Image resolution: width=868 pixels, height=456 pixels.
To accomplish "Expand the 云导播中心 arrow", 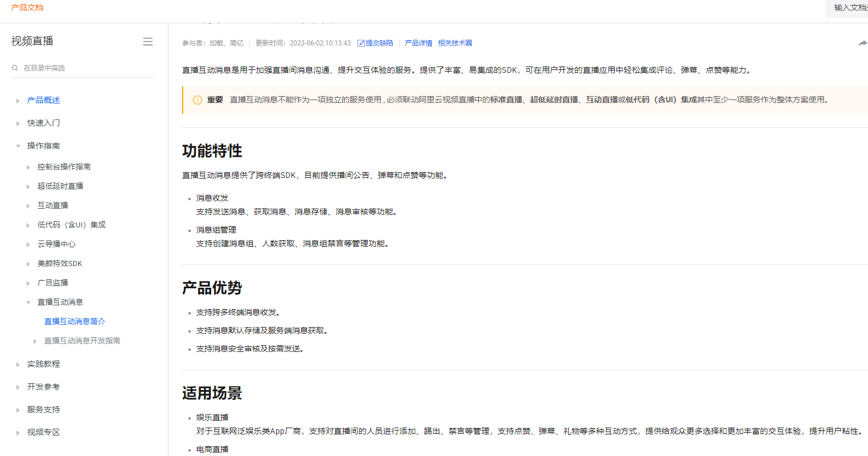I will 28,244.
